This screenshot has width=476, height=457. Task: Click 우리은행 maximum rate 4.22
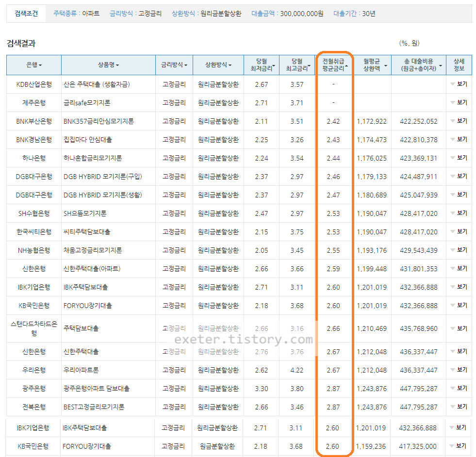pos(297,370)
